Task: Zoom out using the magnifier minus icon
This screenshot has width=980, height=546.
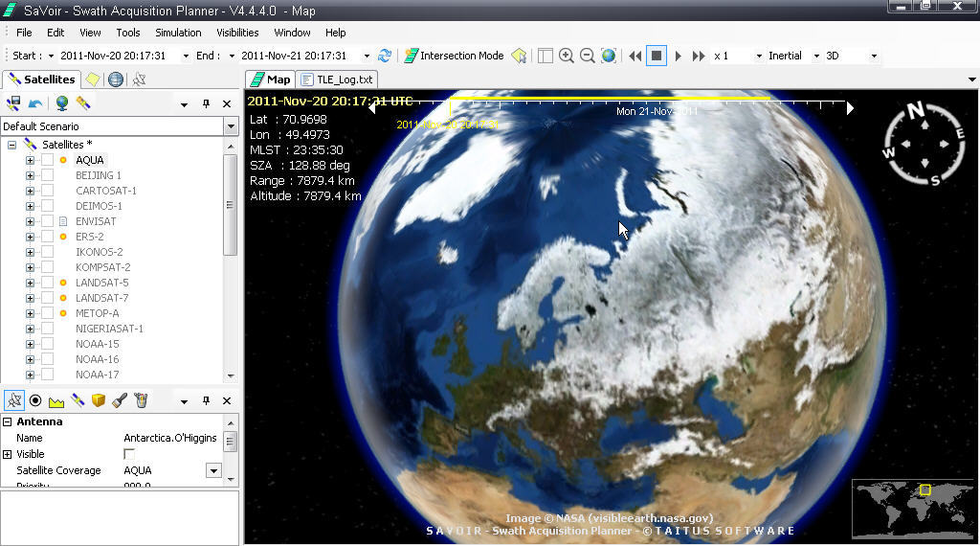Action: coord(588,56)
